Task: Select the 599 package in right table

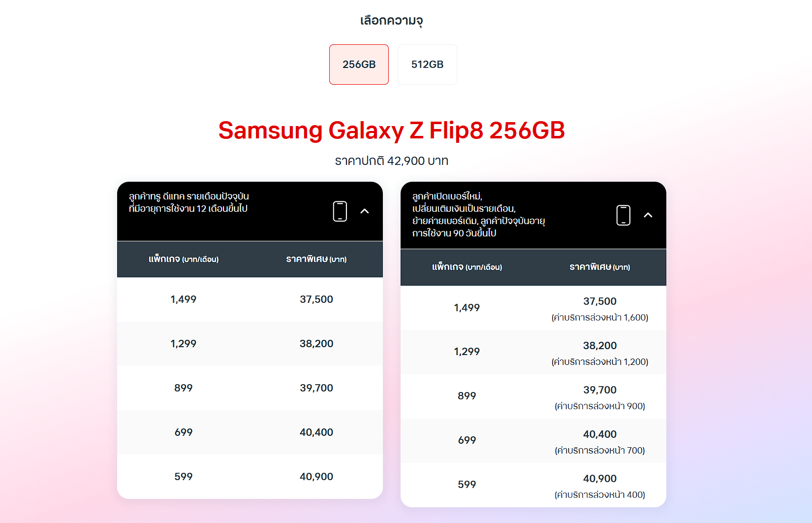Action: tap(467, 485)
